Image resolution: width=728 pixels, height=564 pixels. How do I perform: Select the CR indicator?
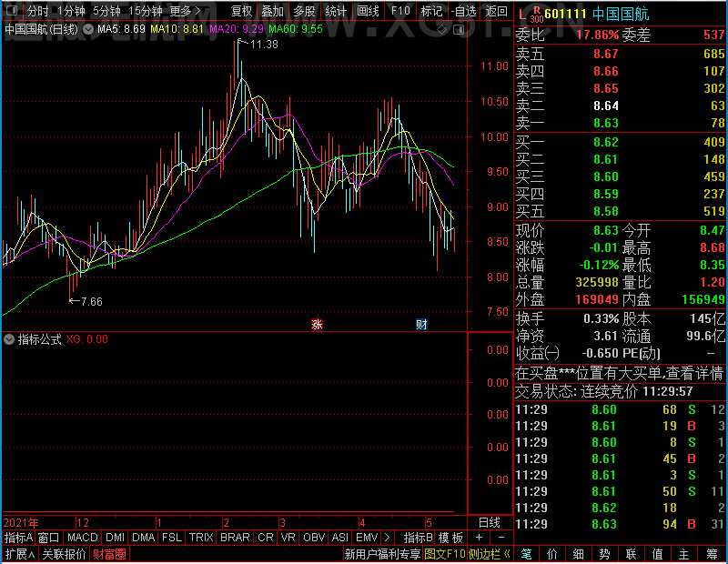pyautogui.click(x=266, y=538)
